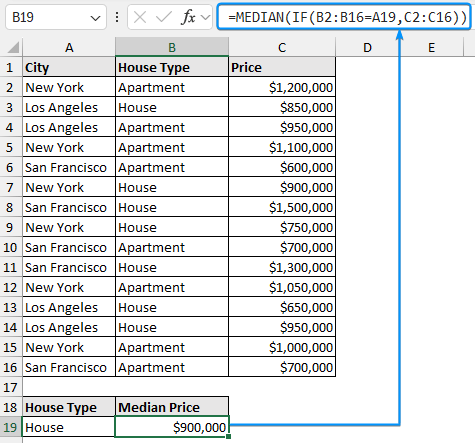The image size is (475, 443).
Task: Click the Enter checkmark icon in formula bar
Action: pos(164,17)
